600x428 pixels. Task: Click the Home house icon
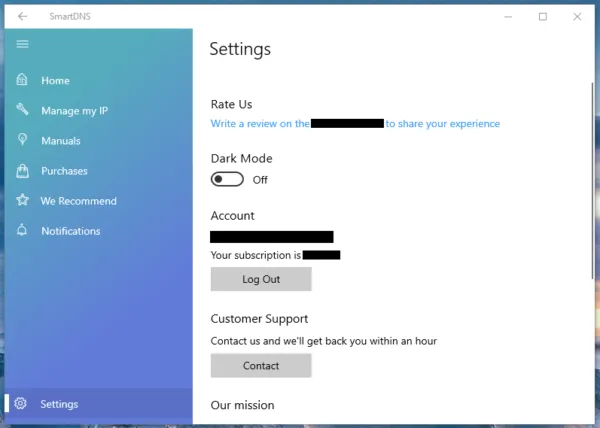point(22,80)
